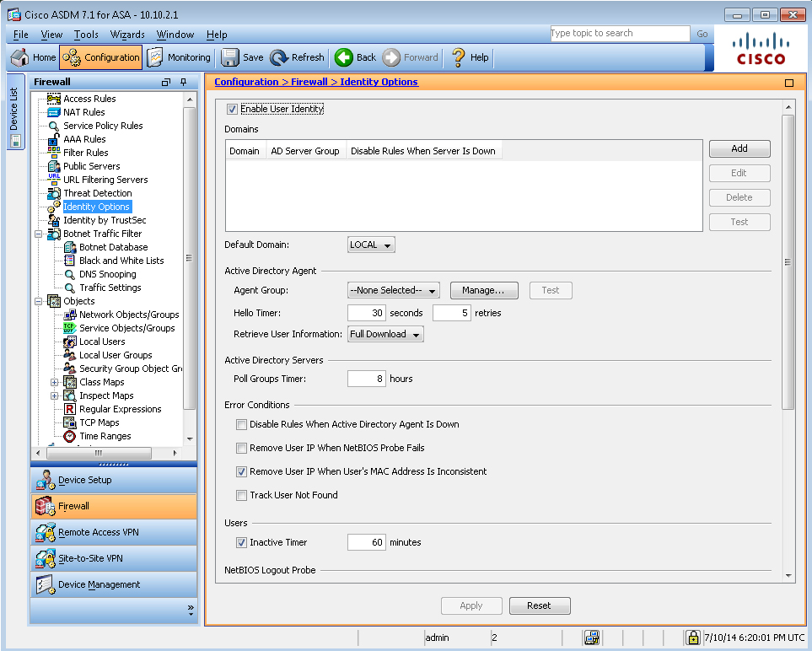The width and height of the screenshot is (812, 651).
Task: Click the lock icon in status bar
Action: pos(693,638)
